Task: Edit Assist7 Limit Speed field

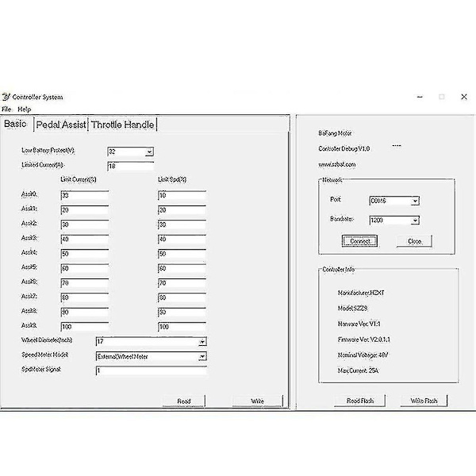Action: [x=182, y=297]
